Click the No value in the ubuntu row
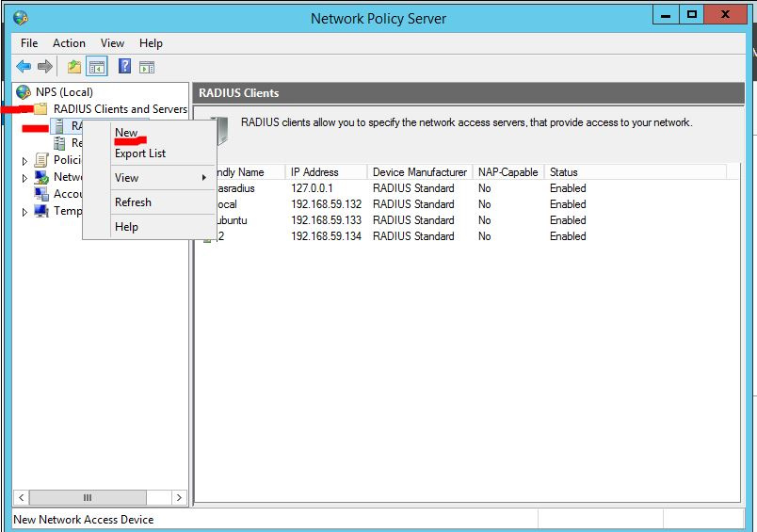 (x=484, y=220)
